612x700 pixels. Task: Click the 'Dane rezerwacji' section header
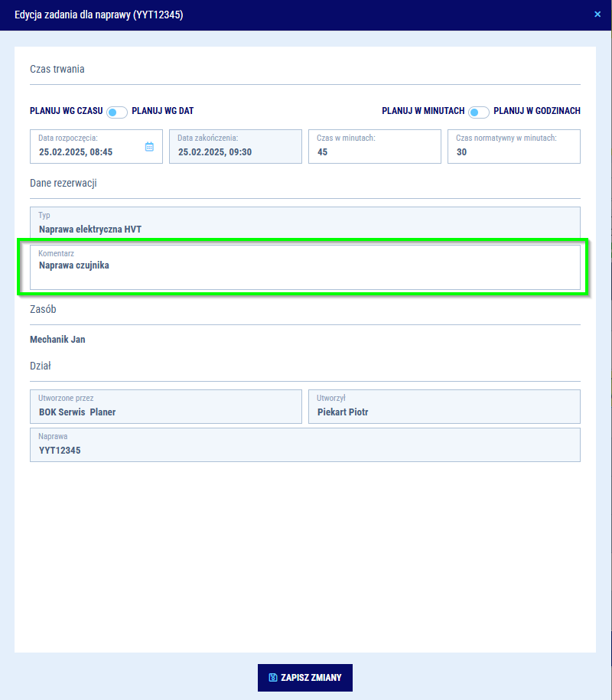click(63, 183)
